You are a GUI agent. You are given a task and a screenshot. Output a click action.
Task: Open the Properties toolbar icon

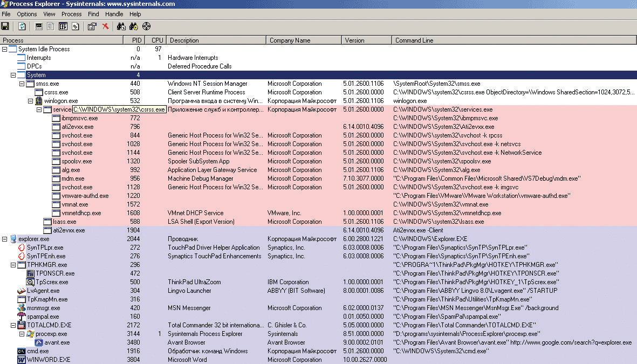tap(92, 26)
